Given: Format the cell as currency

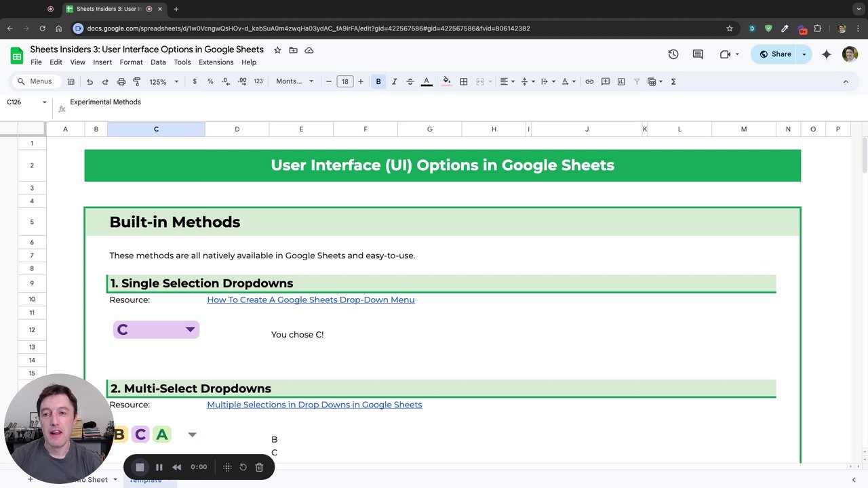Looking at the screenshot, I should 195,81.
